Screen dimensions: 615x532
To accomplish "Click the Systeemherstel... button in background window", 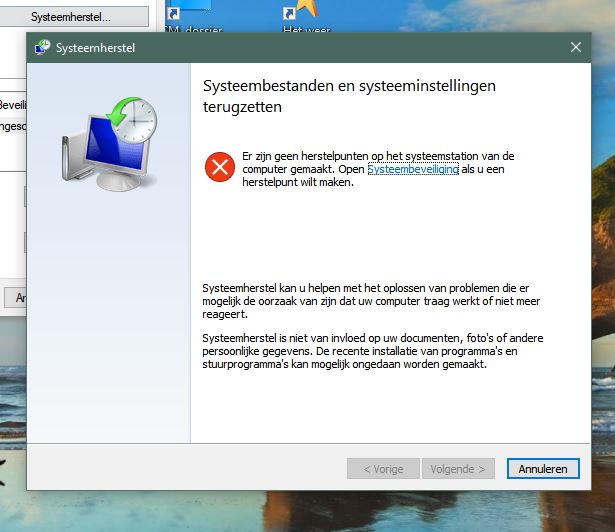I will point(70,17).
